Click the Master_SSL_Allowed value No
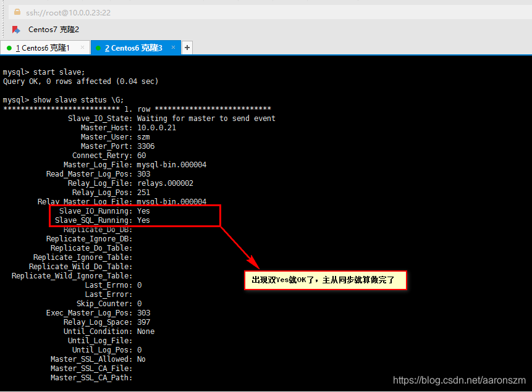This screenshot has height=392, width=532. (x=141, y=359)
